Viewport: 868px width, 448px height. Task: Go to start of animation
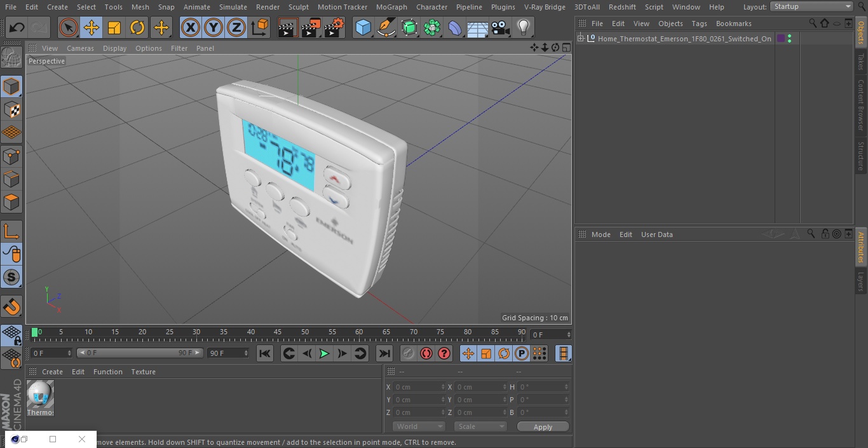point(265,353)
